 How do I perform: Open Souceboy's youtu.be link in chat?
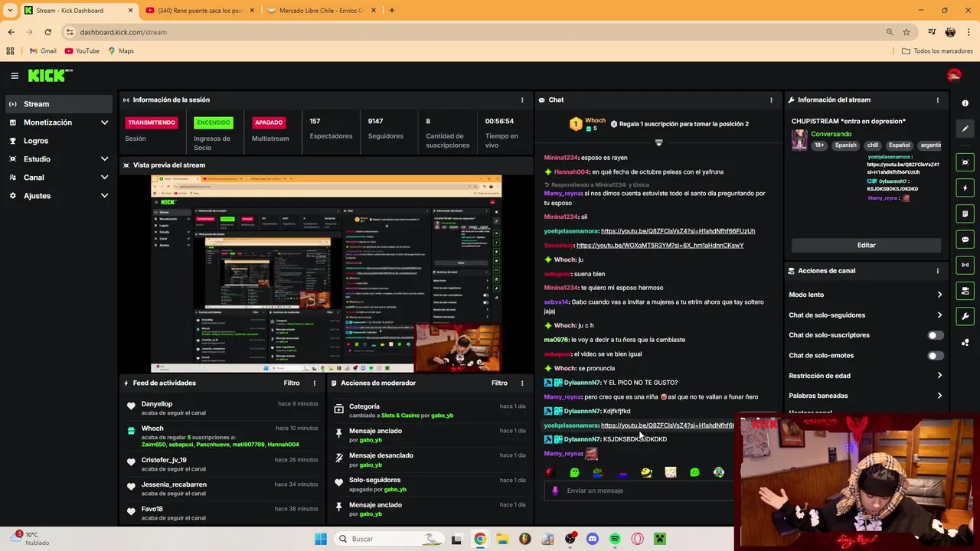pyautogui.click(x=660, y=246)
